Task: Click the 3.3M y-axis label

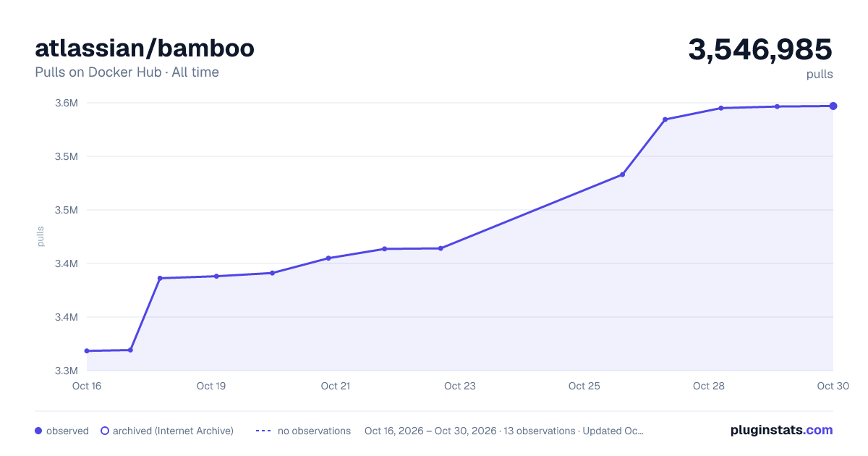Action: (66, 371)
